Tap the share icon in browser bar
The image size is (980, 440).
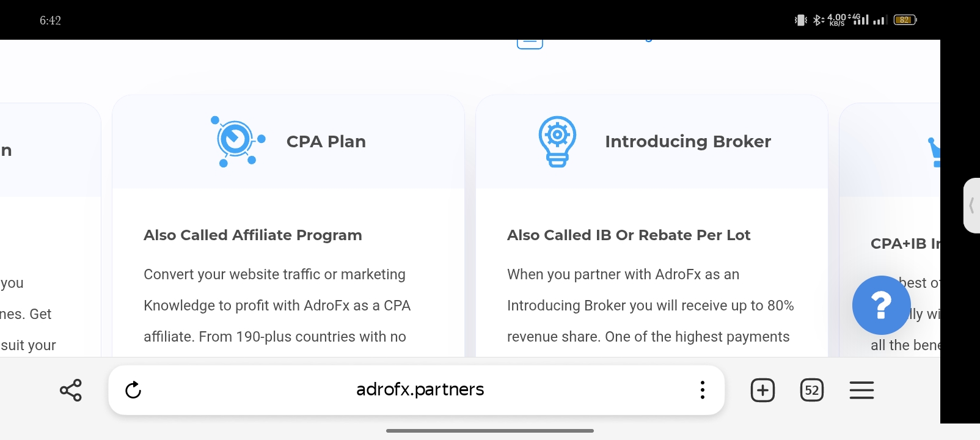[71, 390]
